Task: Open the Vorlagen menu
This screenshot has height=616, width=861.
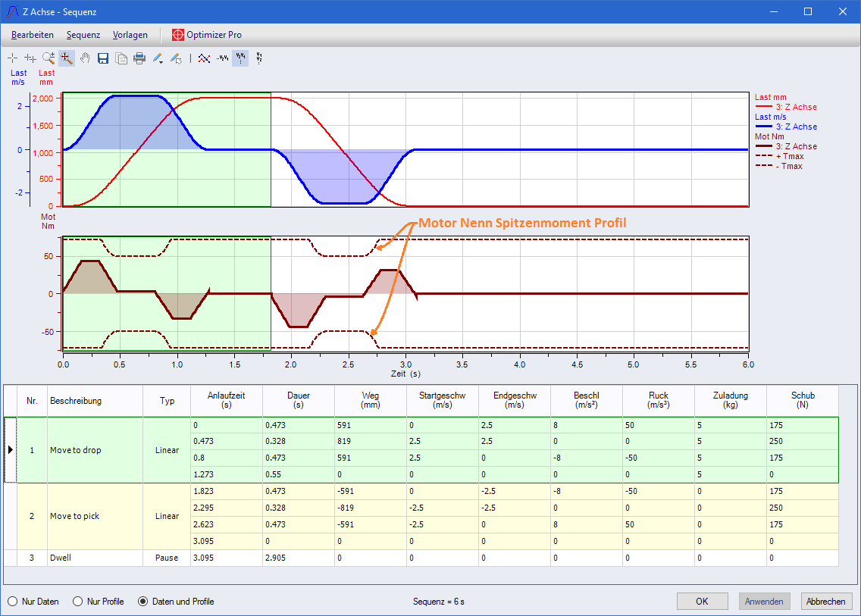Action: (x=130, y=35)
